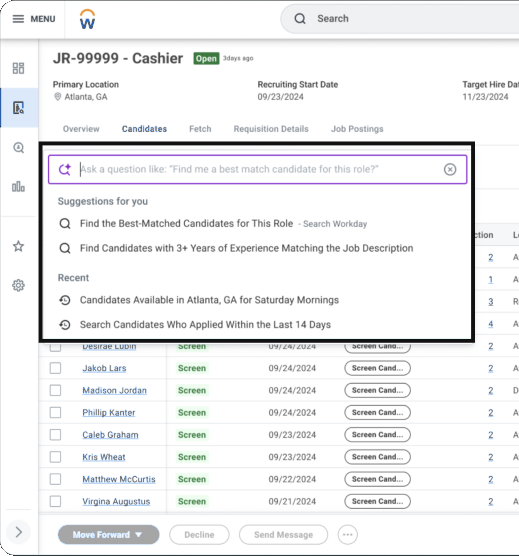519x556 pixels.
Task: Tick the checkbox for Madison Jordan
Action: tap(55, 390)
